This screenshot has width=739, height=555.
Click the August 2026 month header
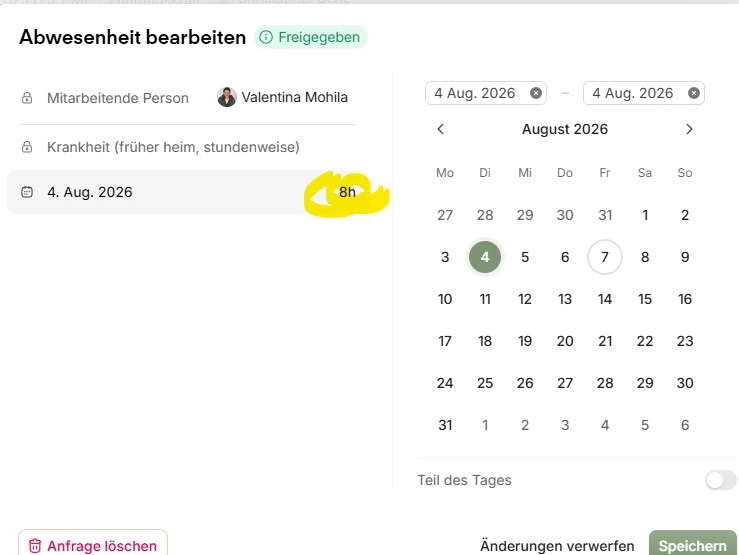[565, 129]
